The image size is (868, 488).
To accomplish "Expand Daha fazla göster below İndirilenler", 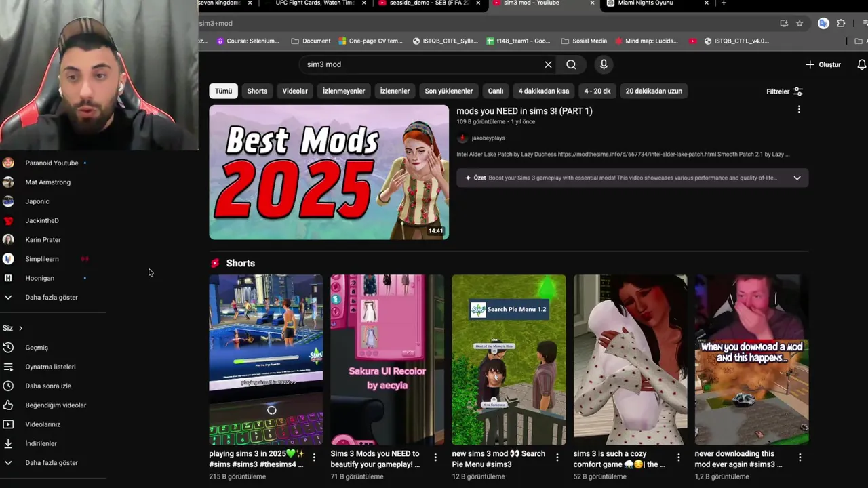I will click(52, 463).
